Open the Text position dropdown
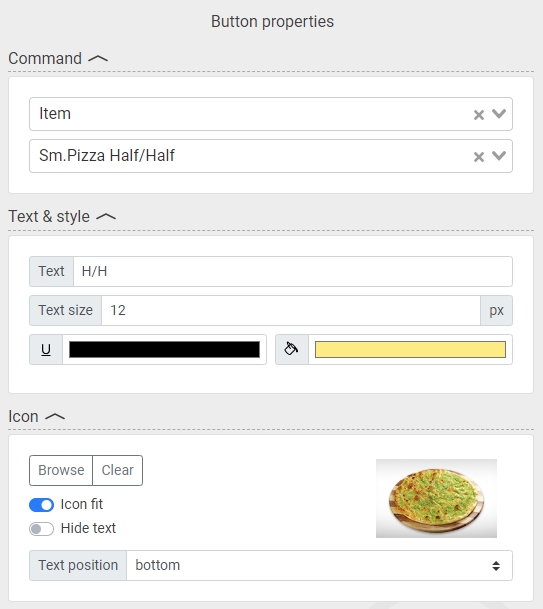 click(319, 566)
